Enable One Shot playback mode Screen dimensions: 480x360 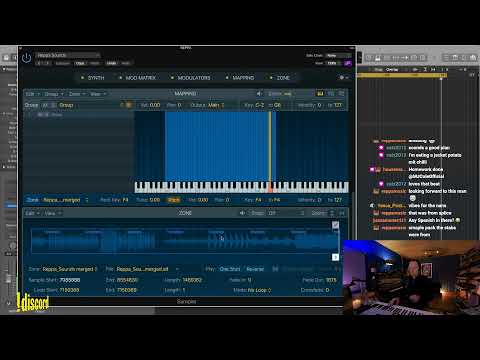tap(230, 269)
